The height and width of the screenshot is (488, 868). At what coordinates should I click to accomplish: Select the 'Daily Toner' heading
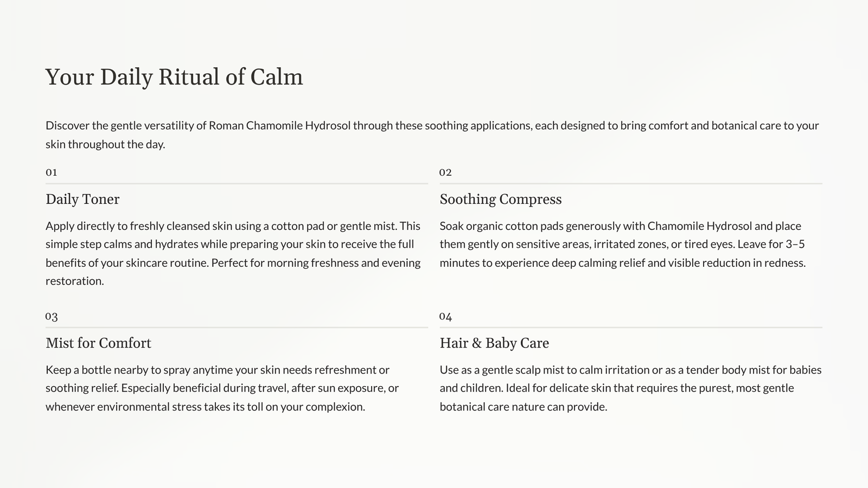coord(82,199)
